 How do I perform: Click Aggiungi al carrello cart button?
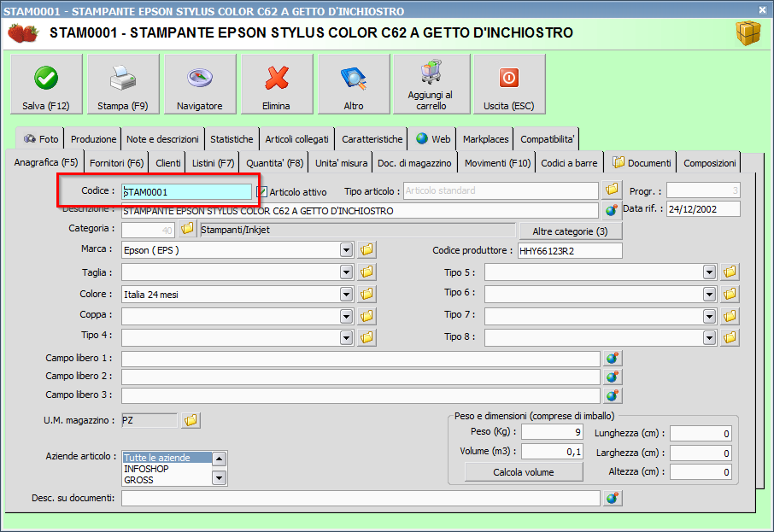coord(431,85)
